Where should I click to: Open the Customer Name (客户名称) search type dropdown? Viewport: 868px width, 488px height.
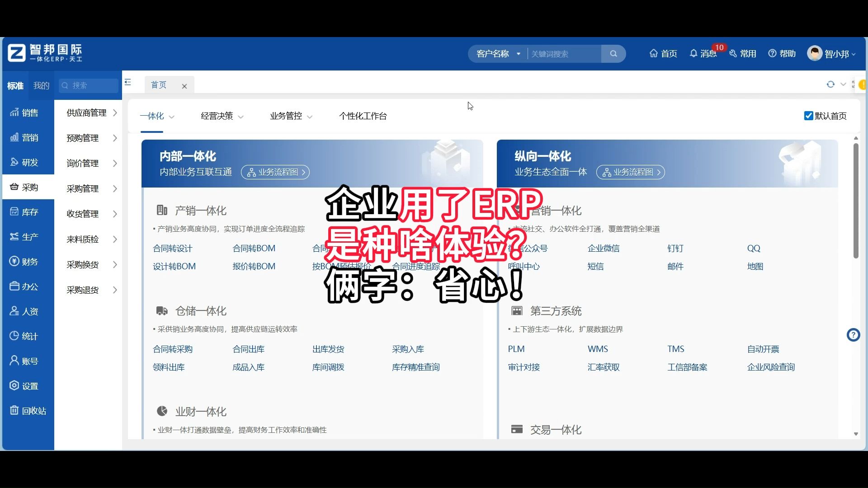click(x=498, y=54)
